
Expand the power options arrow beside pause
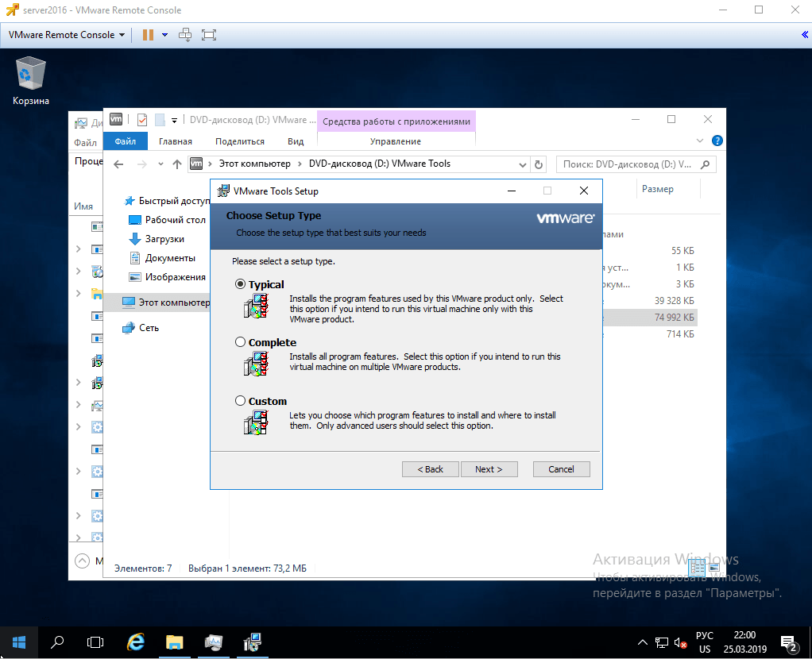[x=164, y=35]
